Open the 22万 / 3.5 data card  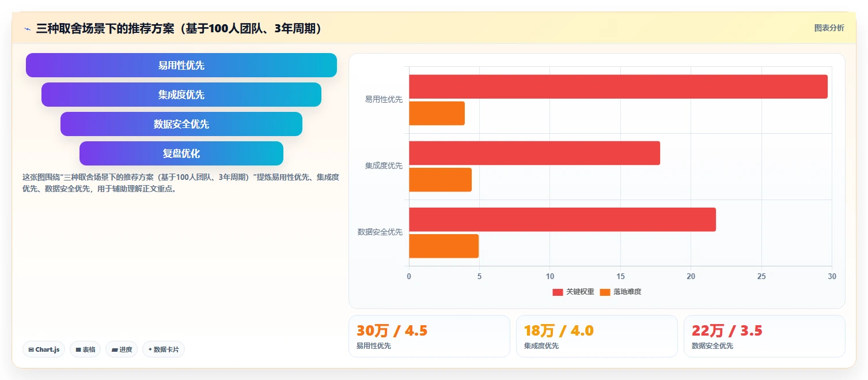tap(764, 336)
